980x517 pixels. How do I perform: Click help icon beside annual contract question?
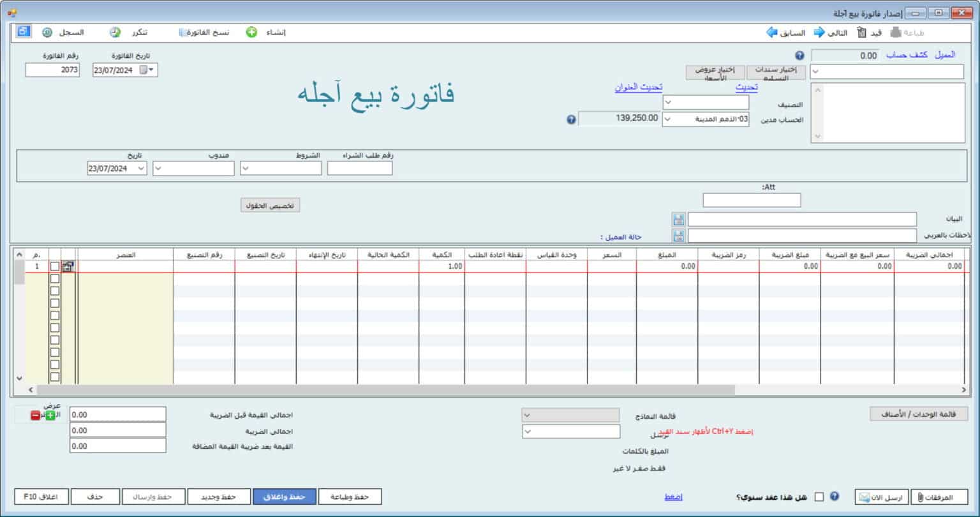pos(835,496)
